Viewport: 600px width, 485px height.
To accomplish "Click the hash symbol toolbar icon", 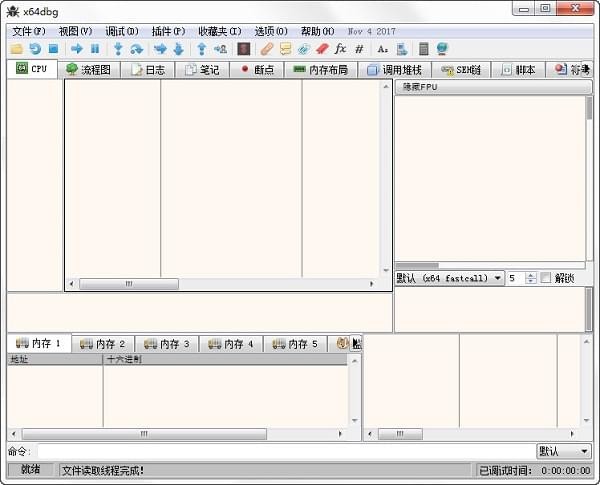I will point(359,48).
